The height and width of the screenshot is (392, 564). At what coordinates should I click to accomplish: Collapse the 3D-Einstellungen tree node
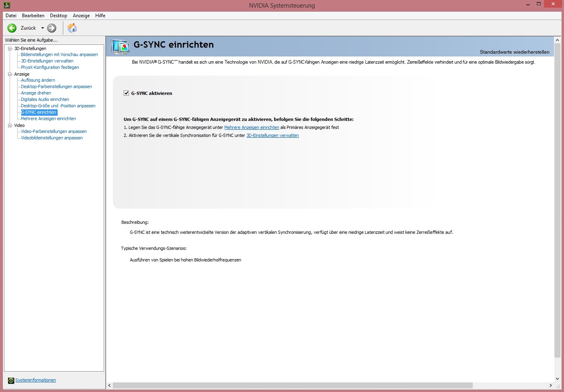point(10,48)
